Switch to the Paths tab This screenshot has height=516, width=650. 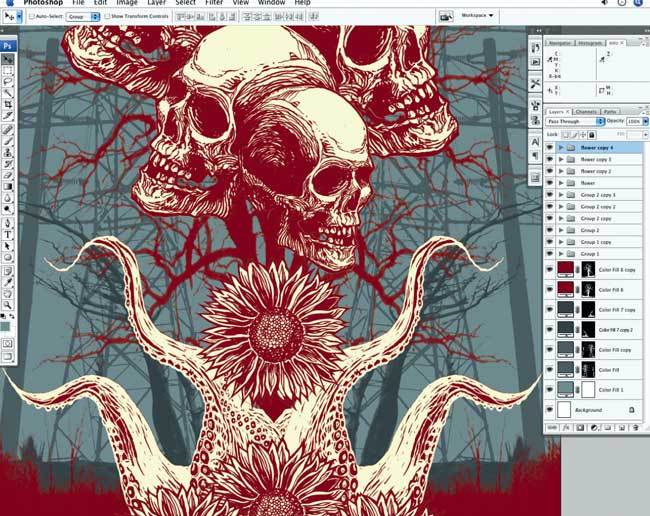tap(610, 111)
